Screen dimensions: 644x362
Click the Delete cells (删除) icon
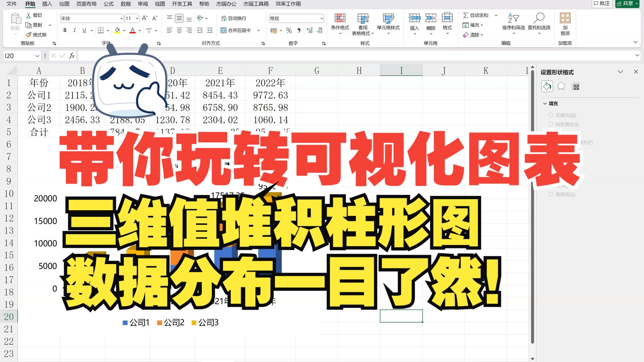click(x=431, y=18)
